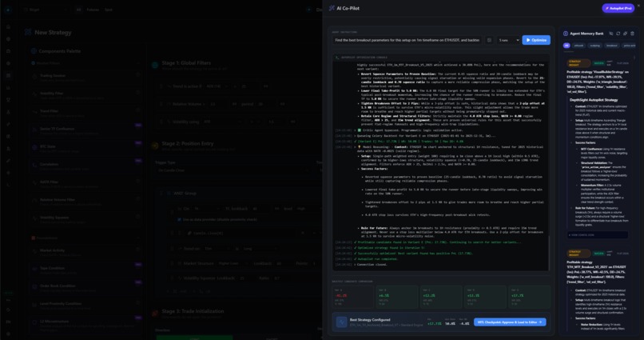Pick the Relative Volume Filter component
This screenshot has width=644, height=340.
click(x=85, y=202)
